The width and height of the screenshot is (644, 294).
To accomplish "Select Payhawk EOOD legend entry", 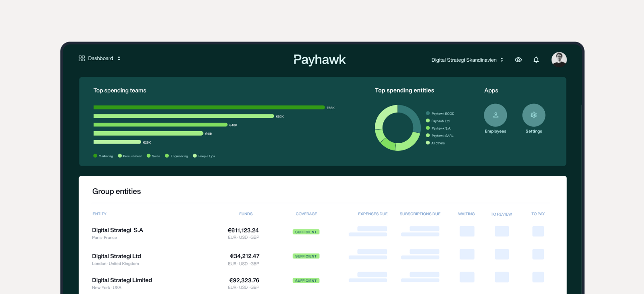I will [x=440, y=114].
